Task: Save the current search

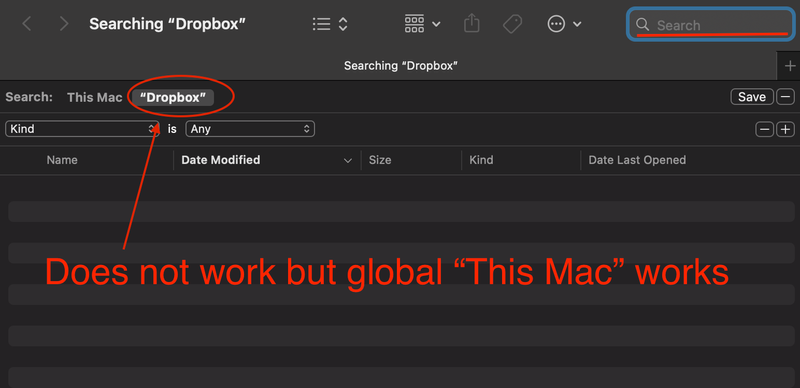Action: tap(752, 97)
